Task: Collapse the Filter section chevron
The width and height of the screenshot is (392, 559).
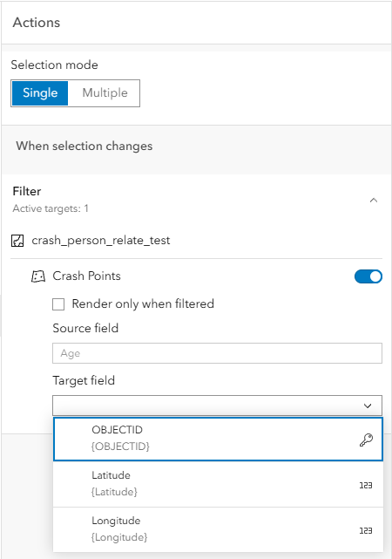Action: click(373, 201)
